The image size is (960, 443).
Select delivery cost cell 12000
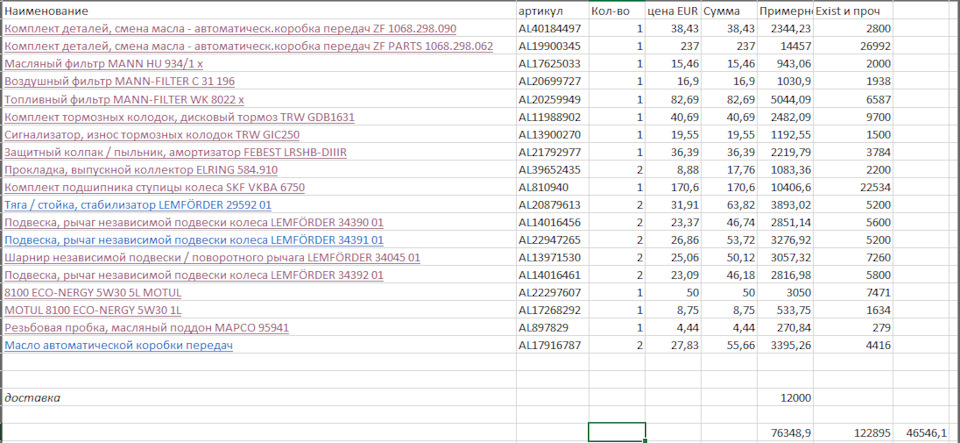click(x=786, y=398)
